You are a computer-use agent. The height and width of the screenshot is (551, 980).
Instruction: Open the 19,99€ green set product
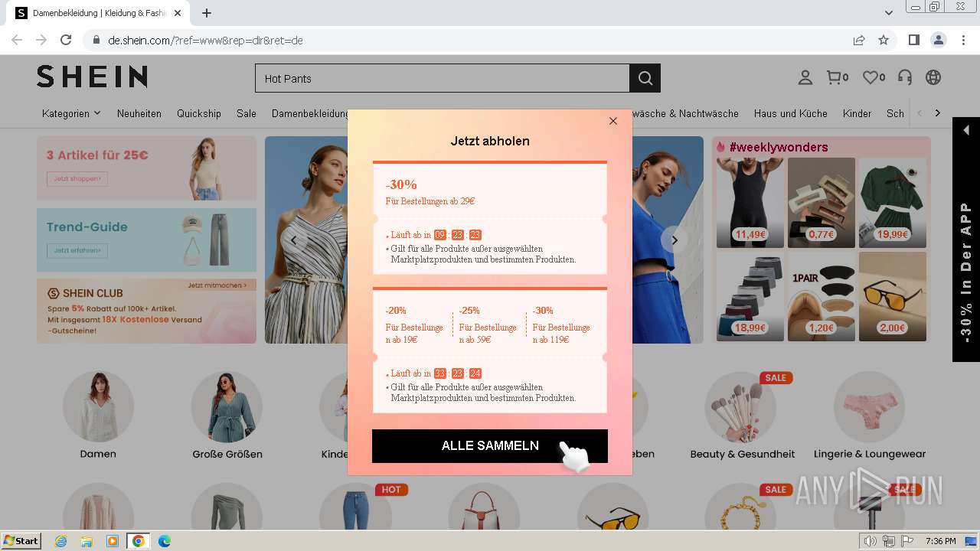[x=893, y=203]
